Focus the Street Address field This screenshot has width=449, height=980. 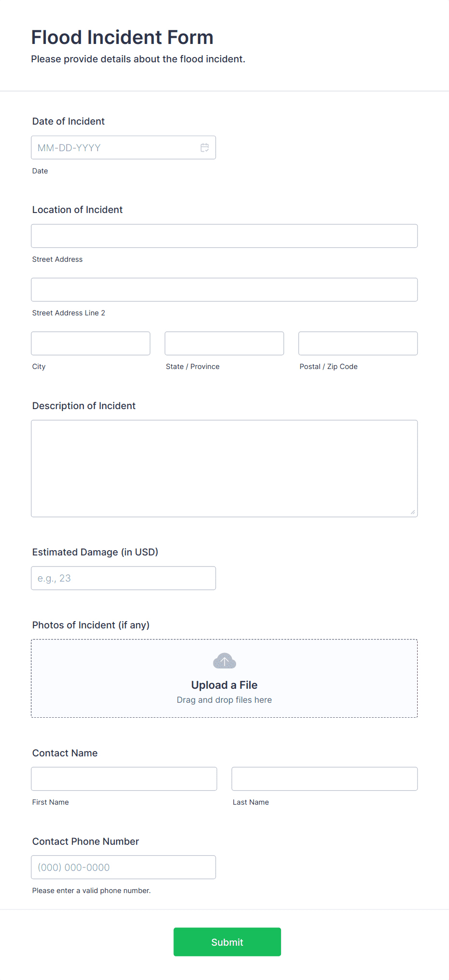pyautogui.click(x=224, y=236)
